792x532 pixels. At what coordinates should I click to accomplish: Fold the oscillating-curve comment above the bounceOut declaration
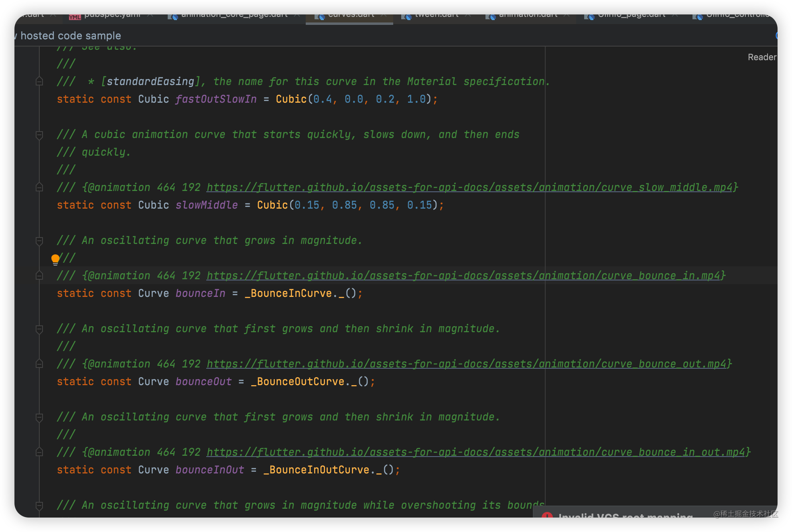pyautogui.click(x=39, y=329)
